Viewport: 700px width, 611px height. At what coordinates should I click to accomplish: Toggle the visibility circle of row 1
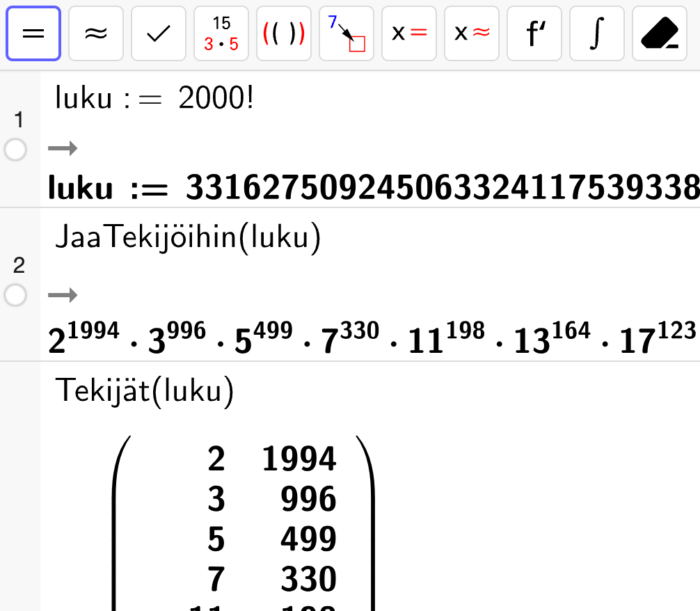click(15, 150)
